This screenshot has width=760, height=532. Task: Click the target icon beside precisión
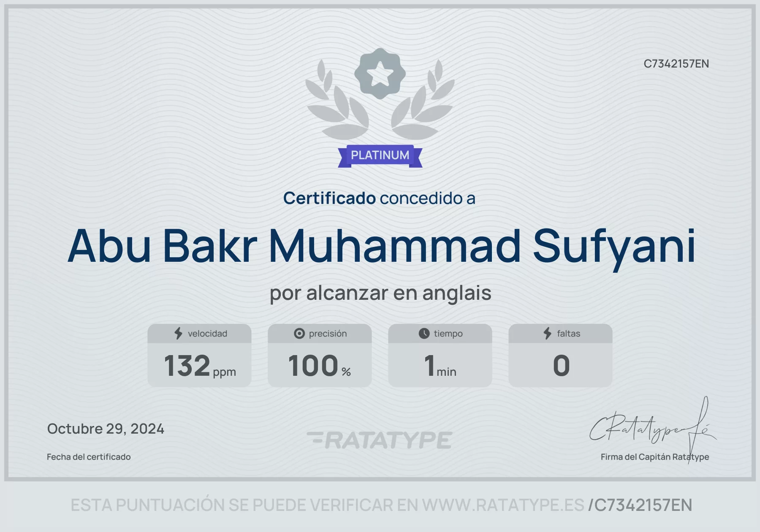point(299,334)
